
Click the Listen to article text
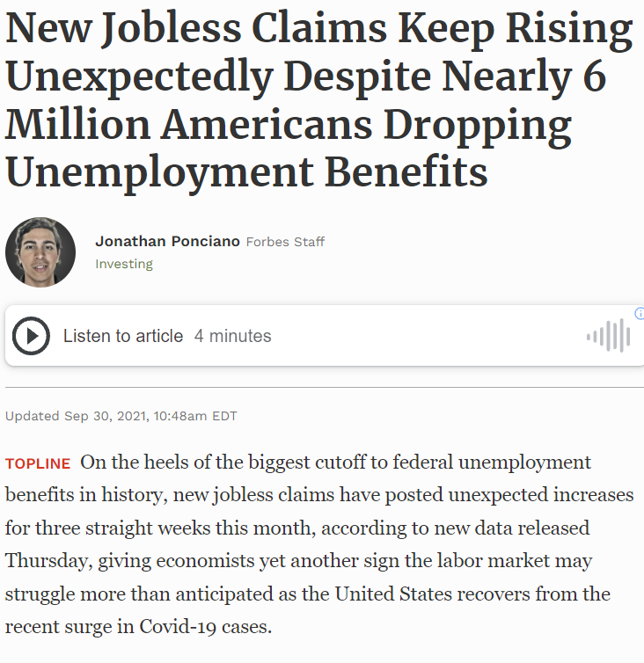[x=123, y=336]
